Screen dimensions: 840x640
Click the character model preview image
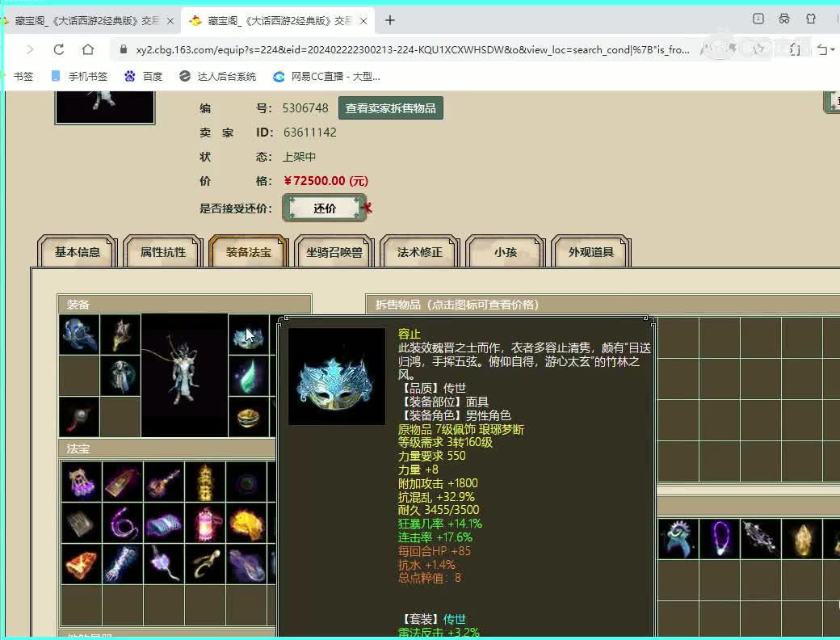click(x=184, y=376)
